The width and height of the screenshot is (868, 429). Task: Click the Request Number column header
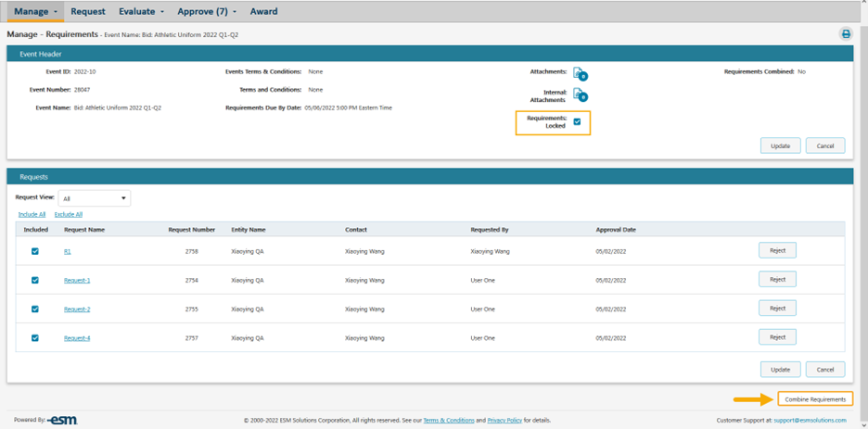pyautogui.click(x=192, y=229)
